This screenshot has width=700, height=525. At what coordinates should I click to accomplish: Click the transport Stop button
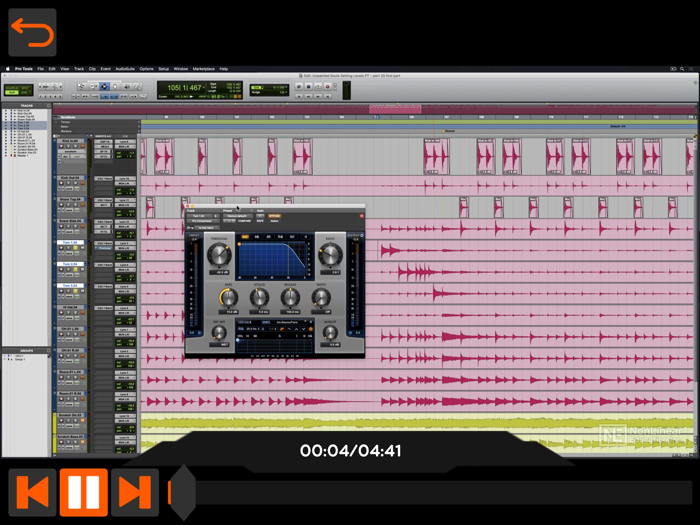(308, 87)
